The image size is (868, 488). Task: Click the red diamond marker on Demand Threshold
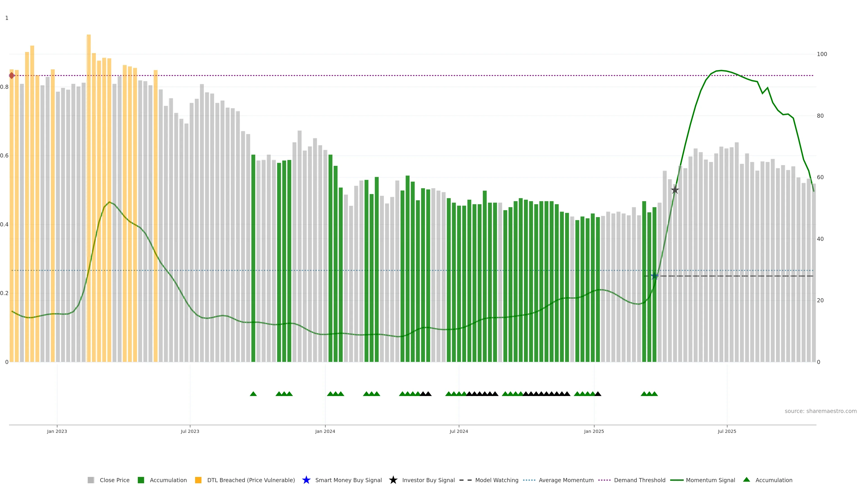(x=12, y=75)
